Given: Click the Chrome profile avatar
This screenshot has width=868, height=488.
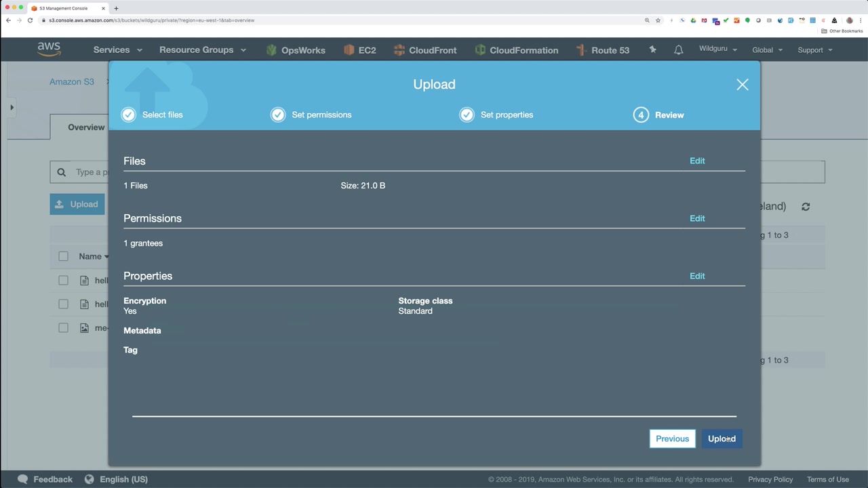Looking at the screenshot, I should pos(850,20).
